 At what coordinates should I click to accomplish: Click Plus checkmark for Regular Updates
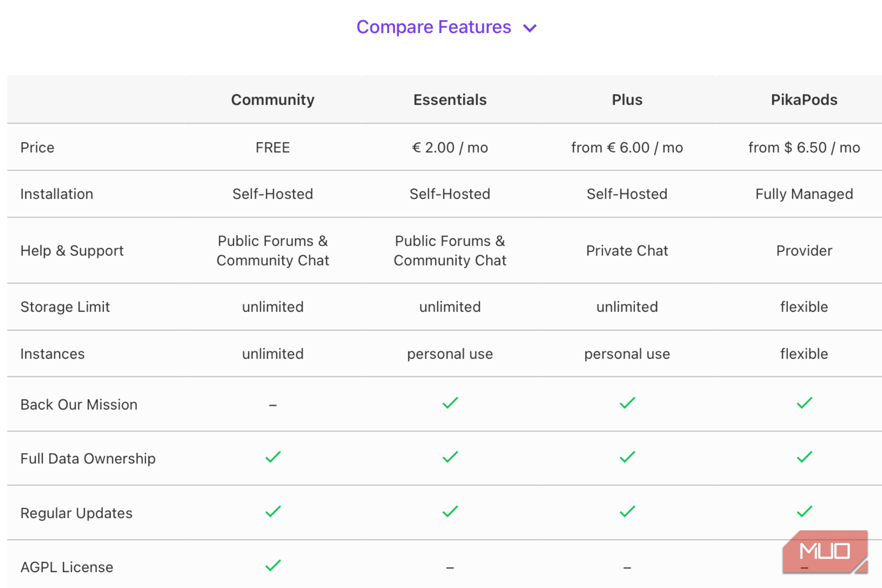(x=627, y=512)
